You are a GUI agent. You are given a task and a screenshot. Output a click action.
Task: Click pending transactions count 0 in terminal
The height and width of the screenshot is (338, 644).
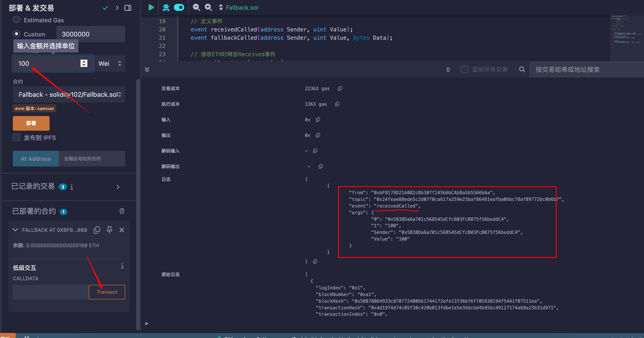pyautogui.click(x=448, y=69)
